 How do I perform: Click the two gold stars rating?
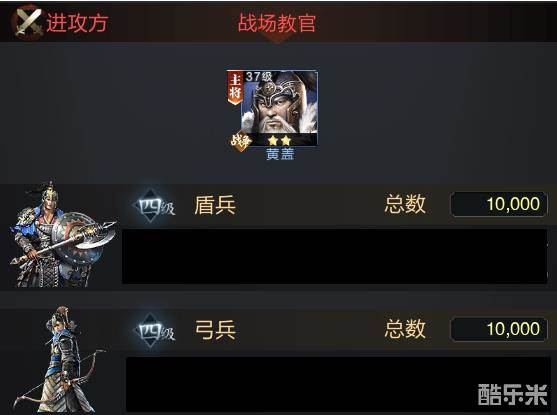(279, 141)
